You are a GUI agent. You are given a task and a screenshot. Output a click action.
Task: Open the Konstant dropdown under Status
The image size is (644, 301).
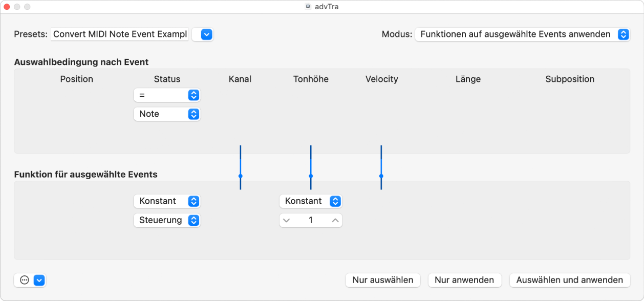[x=167, y=201]
